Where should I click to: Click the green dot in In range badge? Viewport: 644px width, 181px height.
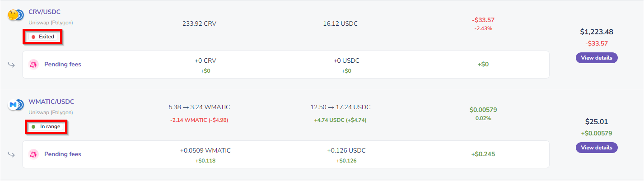click(x=33, y=127)
